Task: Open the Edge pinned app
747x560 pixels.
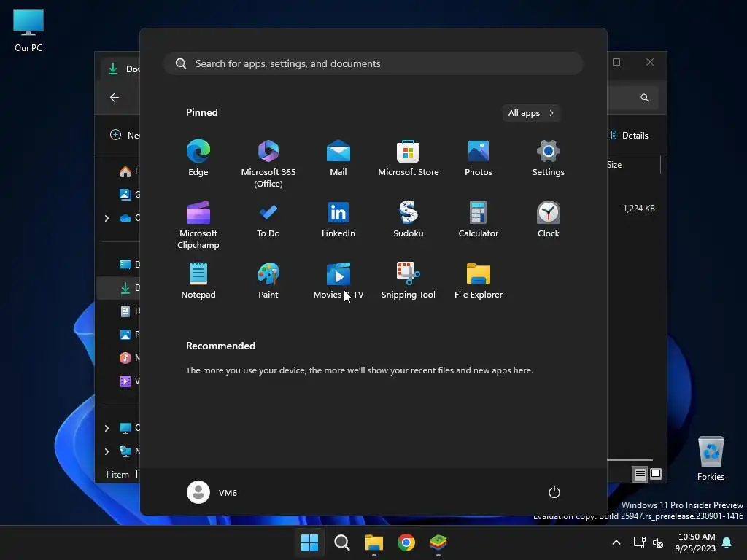Action: (198, 158)
